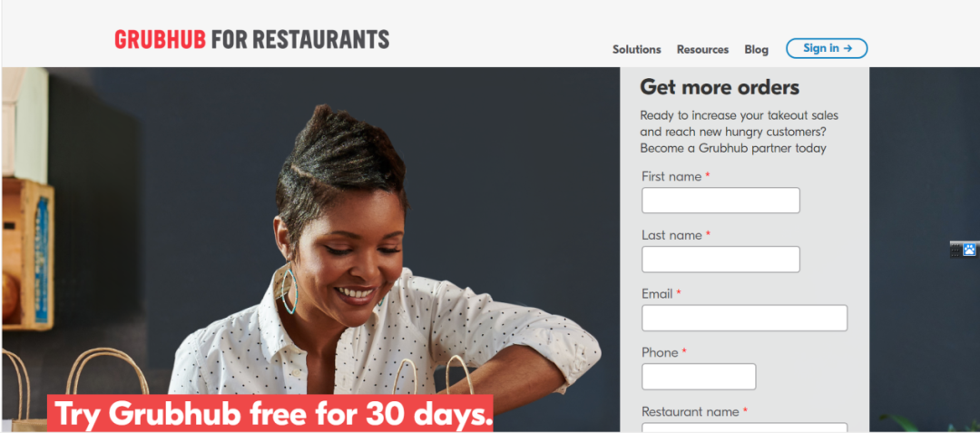Open the Resources menu
Image resolution: width=980 pixels, height=433 pixels.
pos(702,49)
